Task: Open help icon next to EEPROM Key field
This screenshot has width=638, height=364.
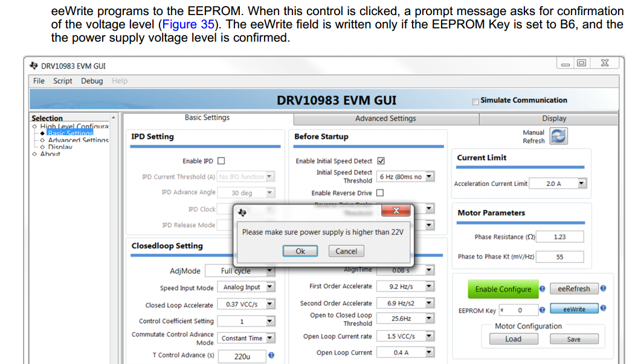Action: [x=543, y=310]
